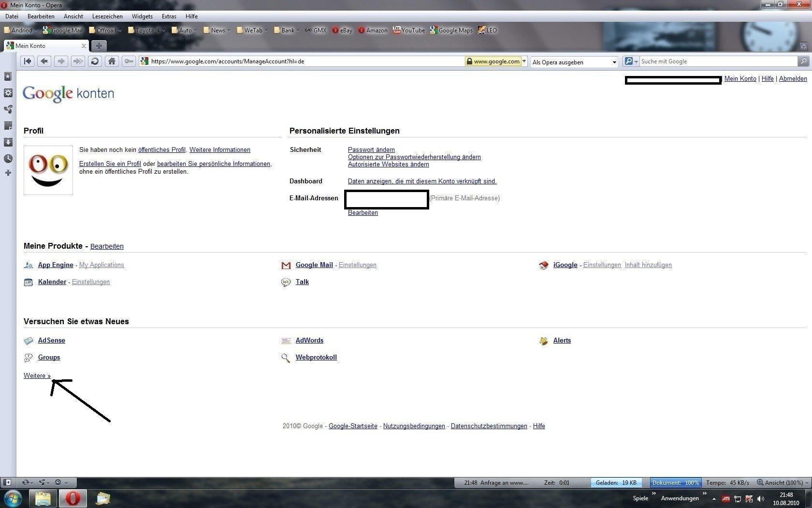Open Opera Link sync status icon
Screen dimensions: 812x508
pyautogui.click(x=27, y=482)
